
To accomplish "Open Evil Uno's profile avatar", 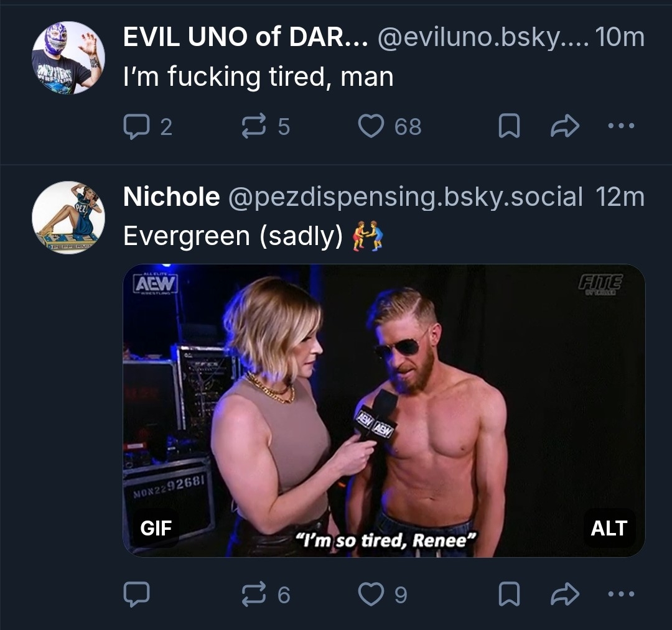I will point(68,58).
